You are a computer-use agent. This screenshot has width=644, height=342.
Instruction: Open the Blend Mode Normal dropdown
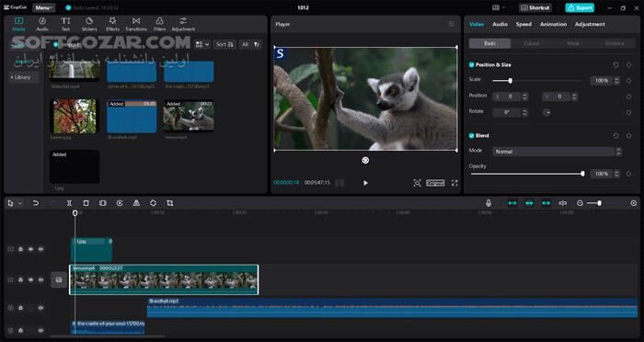click(x=557, y=152)
